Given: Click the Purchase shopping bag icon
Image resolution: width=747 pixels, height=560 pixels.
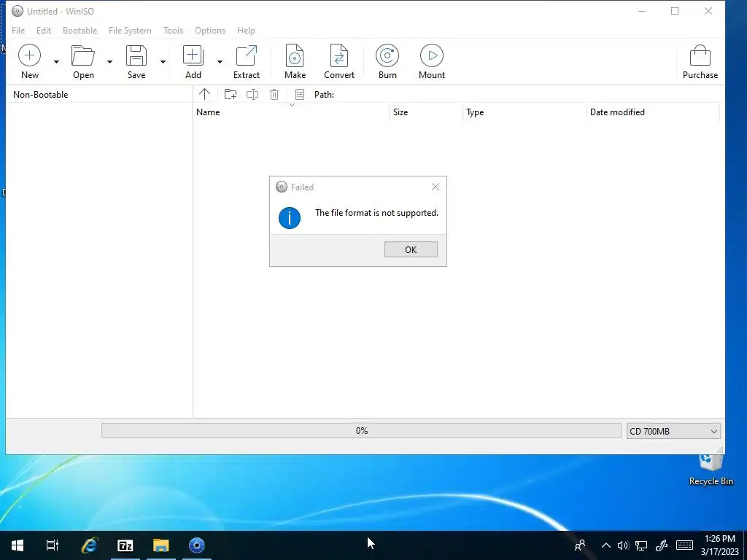Looking at the screenshot, I should click(x=700, y=55).
